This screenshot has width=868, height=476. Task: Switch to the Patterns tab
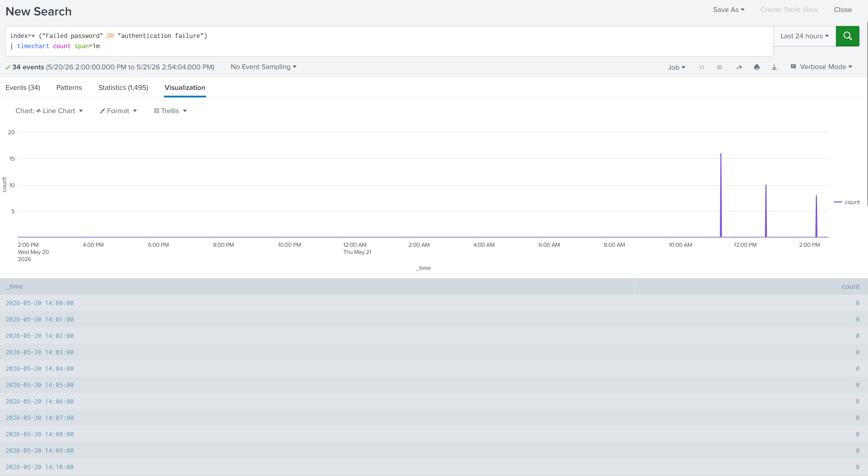[69, 87]
